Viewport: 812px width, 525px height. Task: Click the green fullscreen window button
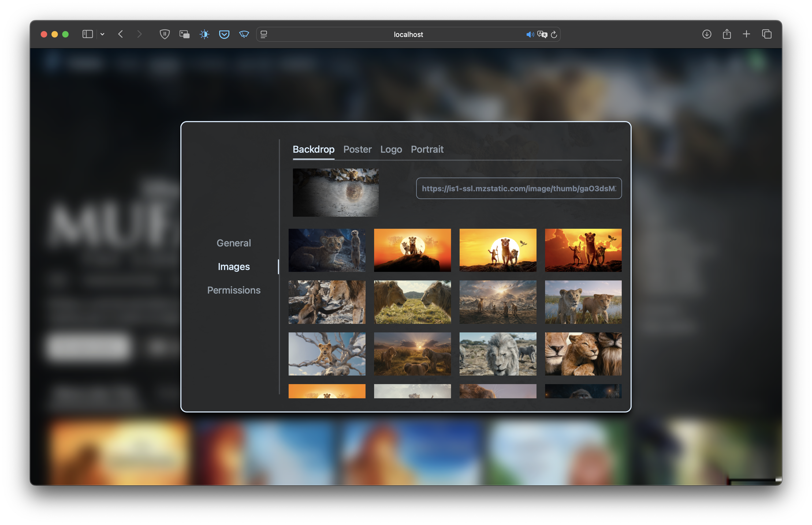(x=65, y=34)
